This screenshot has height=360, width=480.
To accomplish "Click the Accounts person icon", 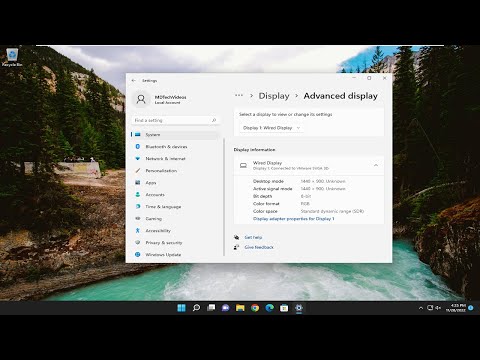I will [x=138, y=194].
